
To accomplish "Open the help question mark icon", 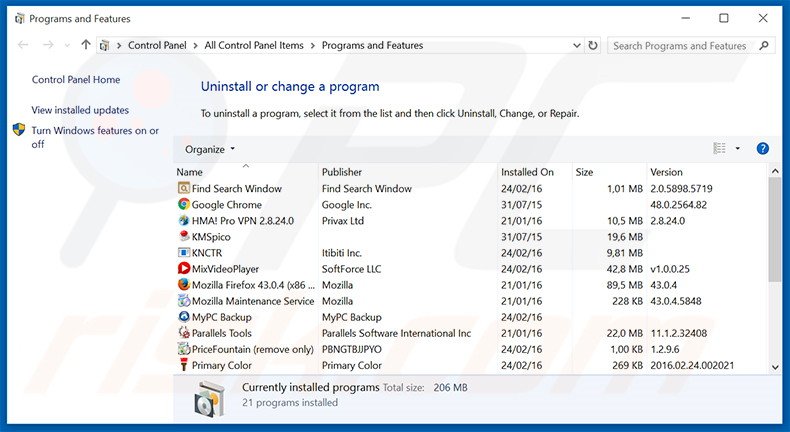I will [762, 149].
